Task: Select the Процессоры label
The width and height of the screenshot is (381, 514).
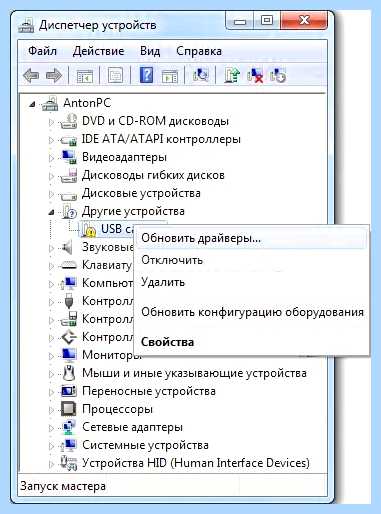Action: coord(117,409)
